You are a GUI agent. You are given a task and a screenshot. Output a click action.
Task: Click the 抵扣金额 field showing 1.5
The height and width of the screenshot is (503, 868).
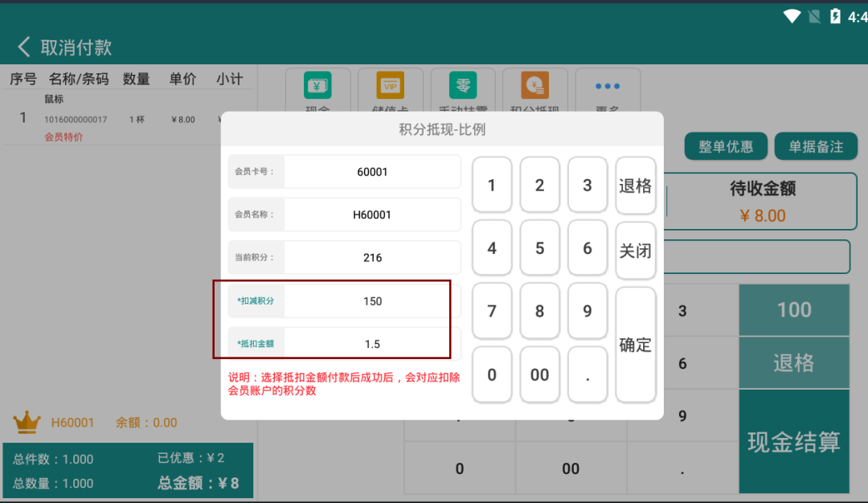372,344
